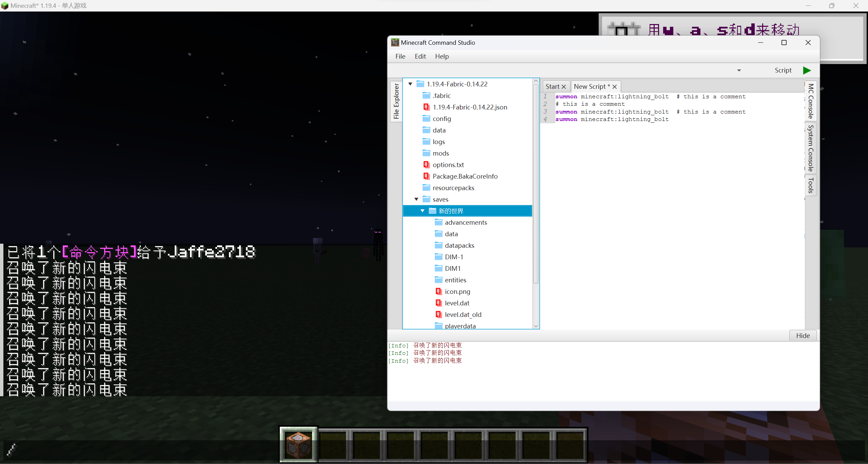Screen dimensions: 868x464
Task: Select the DIM1 folder icon
Action: tap(439, 268)
